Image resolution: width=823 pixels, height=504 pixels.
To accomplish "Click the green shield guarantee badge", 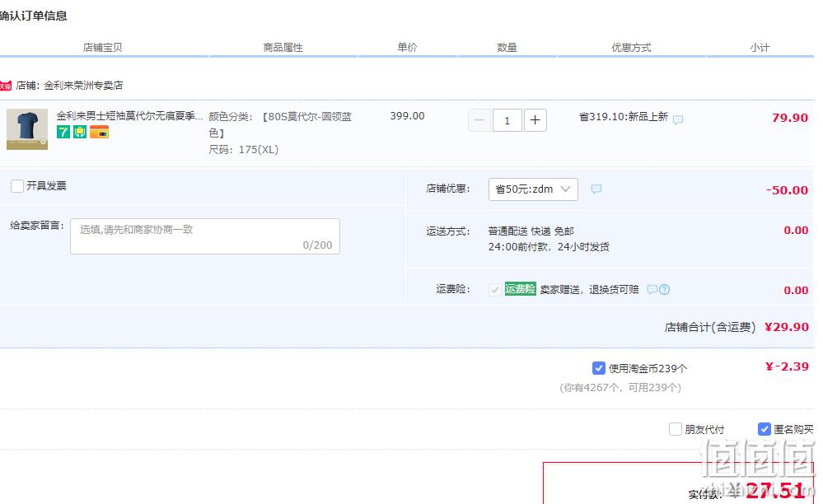I will point(80,132).
